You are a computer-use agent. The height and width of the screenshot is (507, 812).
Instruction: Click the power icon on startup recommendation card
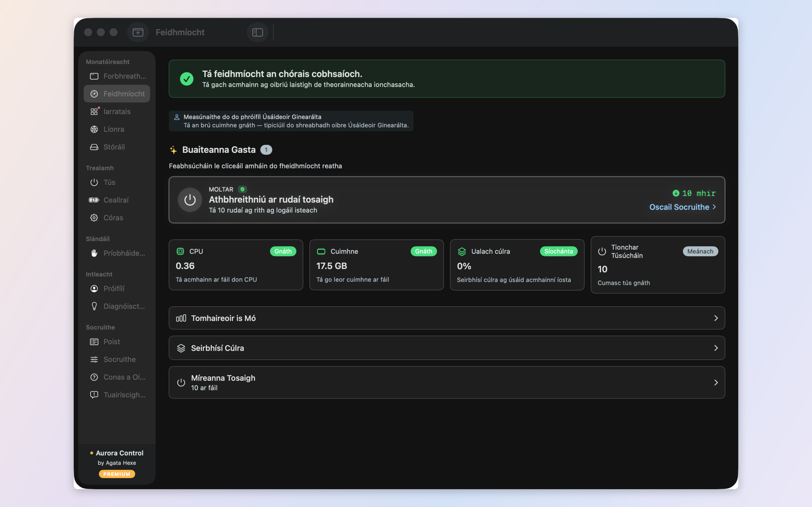(x=190, y=200)
